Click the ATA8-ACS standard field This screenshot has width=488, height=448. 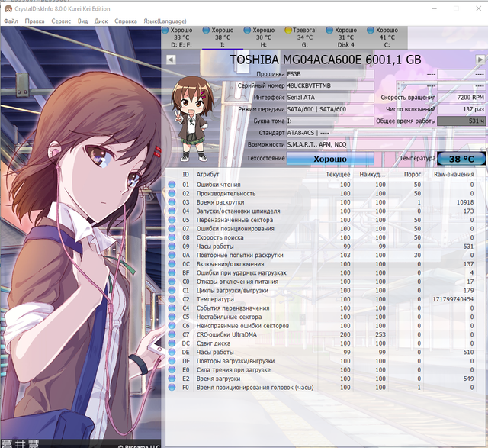click(385, 133)
